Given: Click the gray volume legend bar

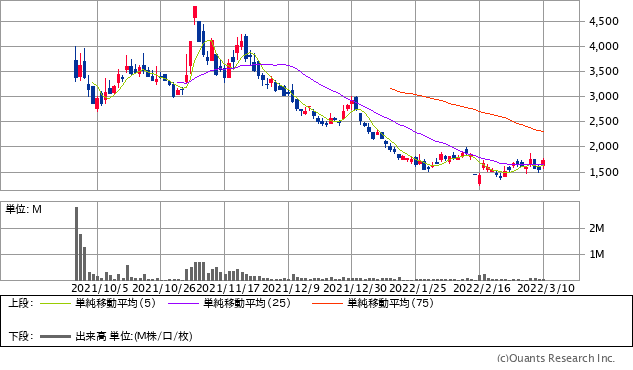Looking at the screenshot, I should 56,336.
